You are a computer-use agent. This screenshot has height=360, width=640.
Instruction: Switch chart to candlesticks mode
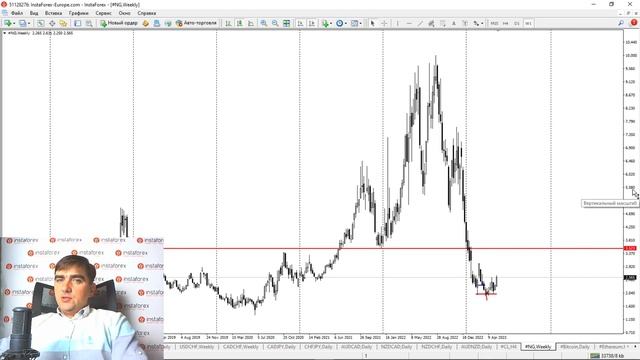coord(240,23)
